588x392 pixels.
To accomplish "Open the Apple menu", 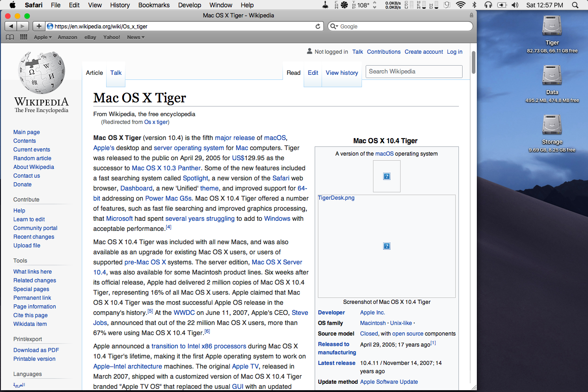I will coord(12,5).
